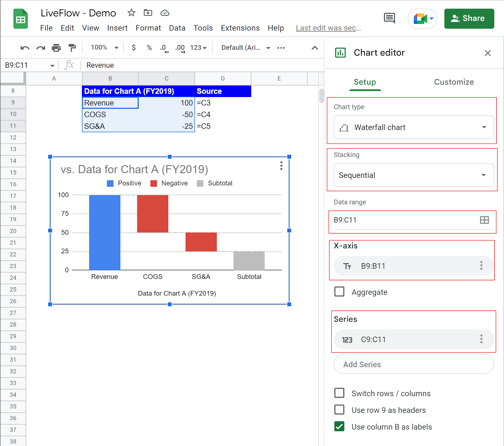Click the red Negative legend swatch
504x446 pixels.
[154, 183]
